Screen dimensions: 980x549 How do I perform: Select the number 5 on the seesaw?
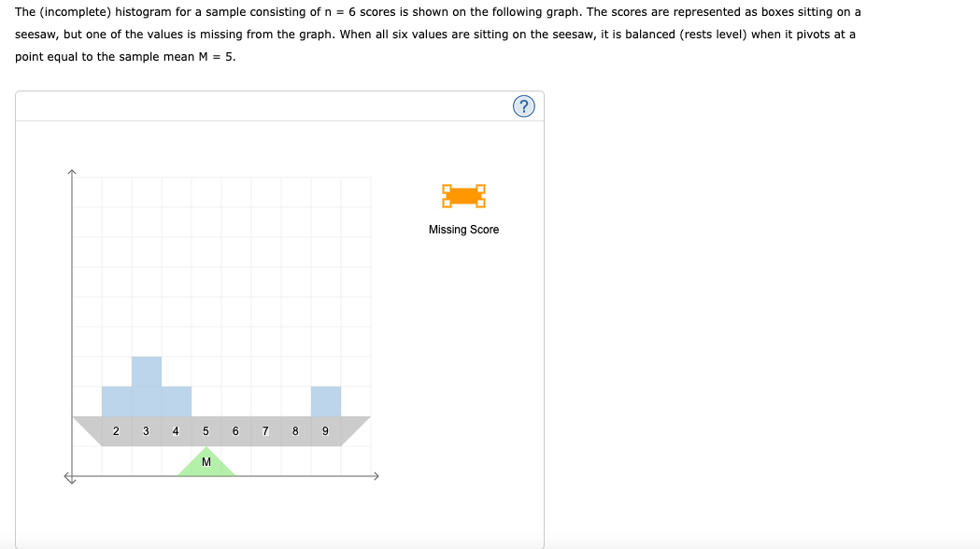click(205, 430)
